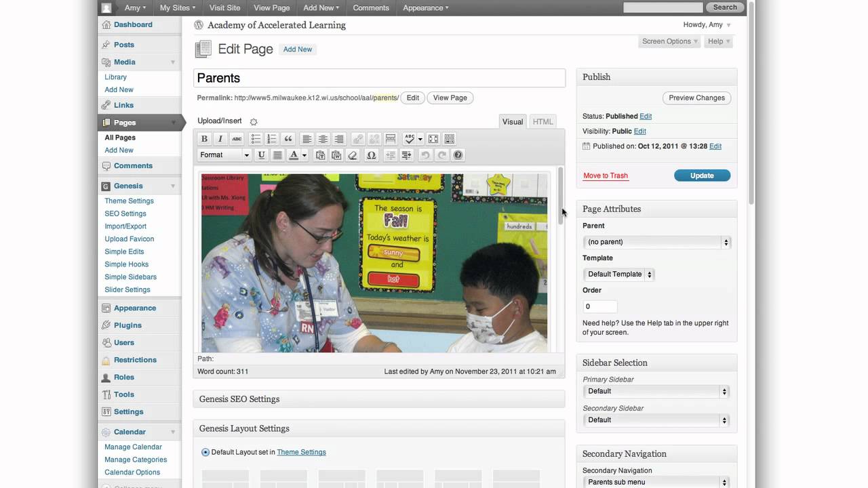Select Default Layout radio button
This screenshot has width=868, height=488.
point(205,452)
